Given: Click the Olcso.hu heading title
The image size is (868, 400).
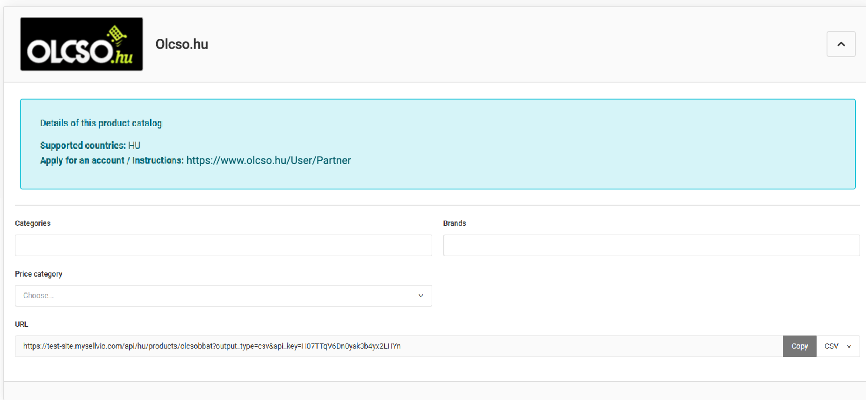Looking at the screenshot, I should 181,44.
